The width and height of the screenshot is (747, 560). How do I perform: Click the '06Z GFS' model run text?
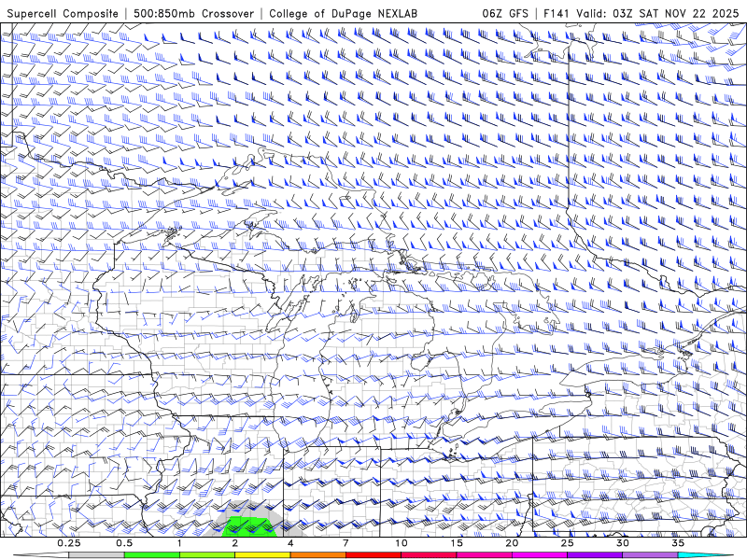point(505,13)
